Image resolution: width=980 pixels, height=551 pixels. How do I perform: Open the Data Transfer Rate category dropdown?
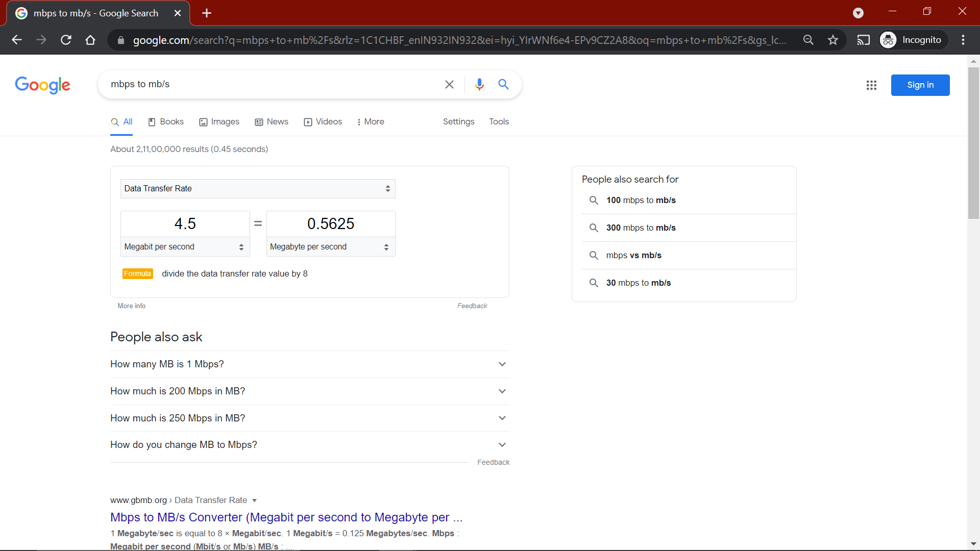click(257, 188)
